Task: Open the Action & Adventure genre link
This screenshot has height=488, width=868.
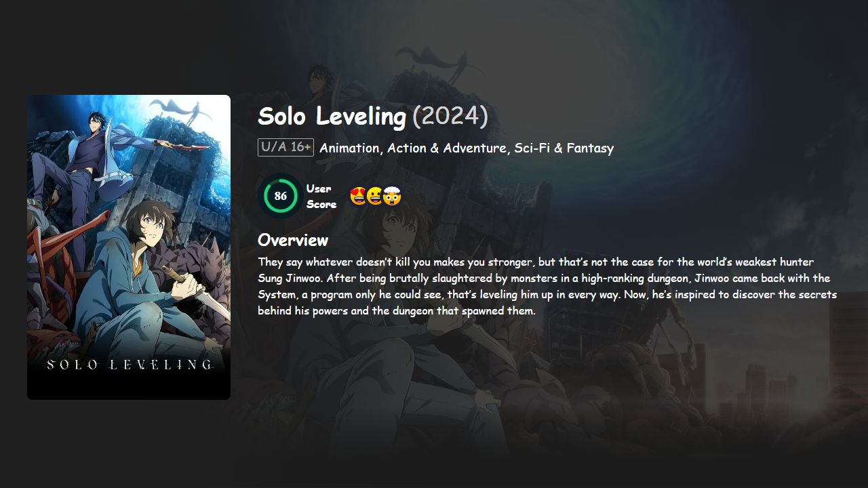Action: click(445, 148)
